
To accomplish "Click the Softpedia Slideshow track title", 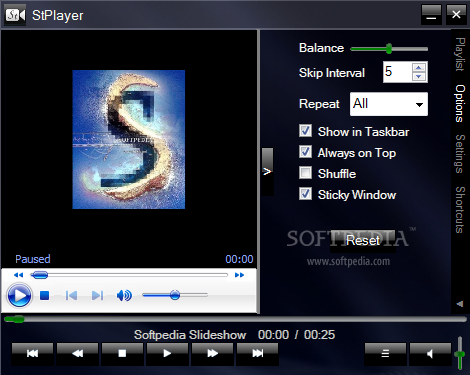I will (x=190, y=335).
